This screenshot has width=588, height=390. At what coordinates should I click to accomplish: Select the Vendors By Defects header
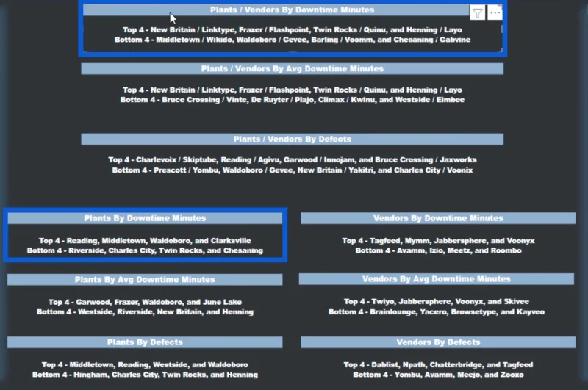(x=438, y=342)
